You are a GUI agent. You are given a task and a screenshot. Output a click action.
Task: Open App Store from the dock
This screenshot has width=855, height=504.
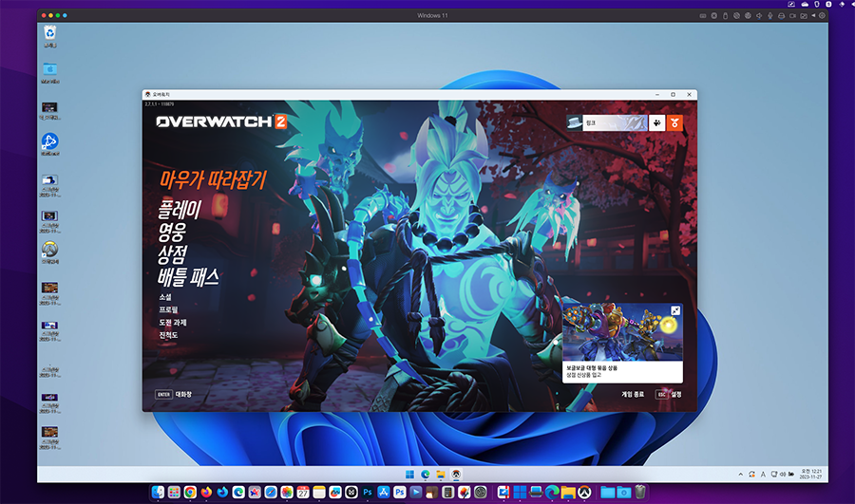pos(384,493)
